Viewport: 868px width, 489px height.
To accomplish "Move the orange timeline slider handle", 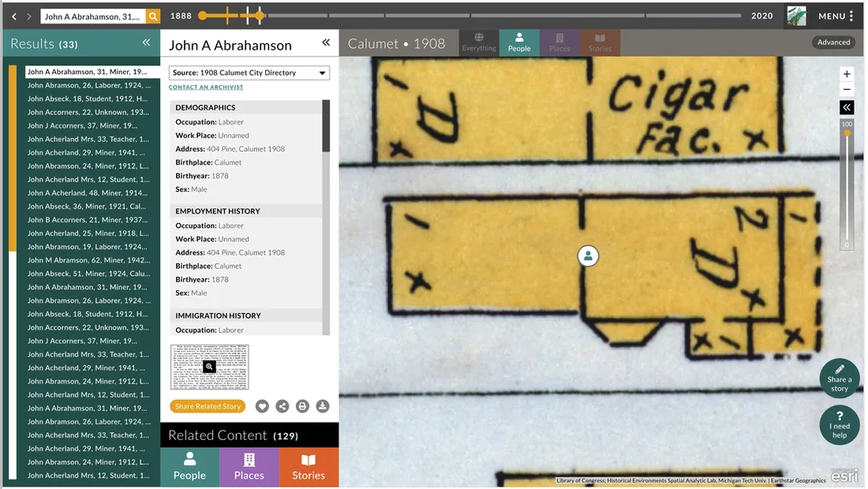I will coord(259,15).
